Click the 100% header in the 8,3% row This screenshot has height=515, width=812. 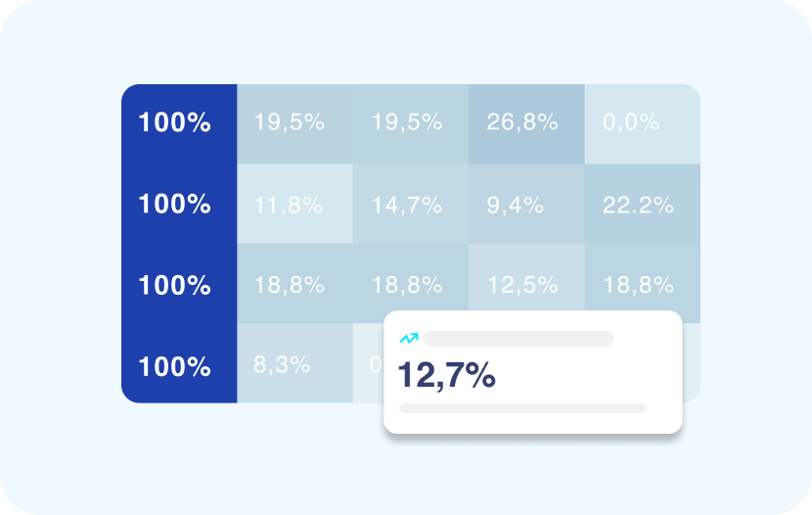(x=175, y=367)
